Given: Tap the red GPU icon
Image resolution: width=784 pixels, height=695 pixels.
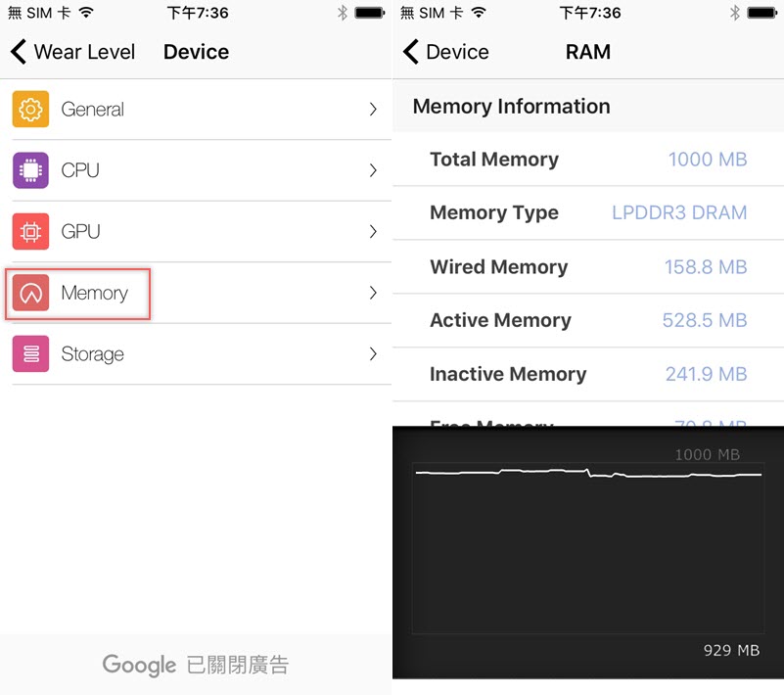Looking at the screenshot, I should pyautogui.click(x=30, y=232).
